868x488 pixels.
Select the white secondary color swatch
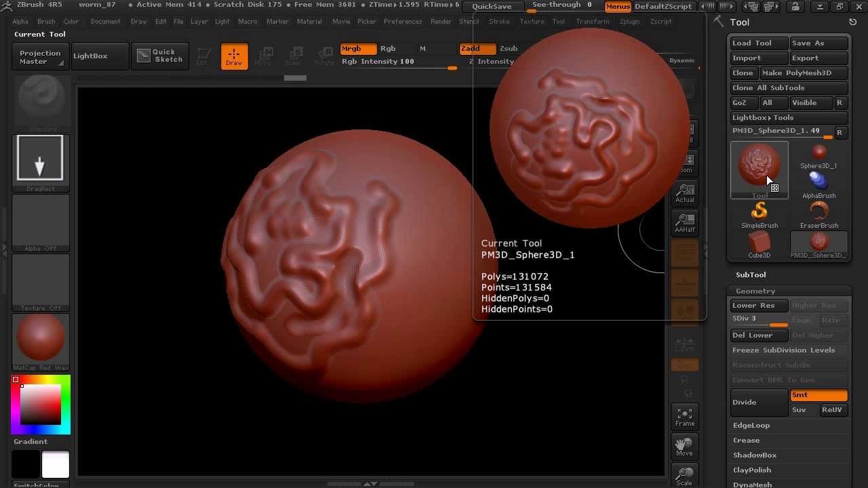coord(56,465)
